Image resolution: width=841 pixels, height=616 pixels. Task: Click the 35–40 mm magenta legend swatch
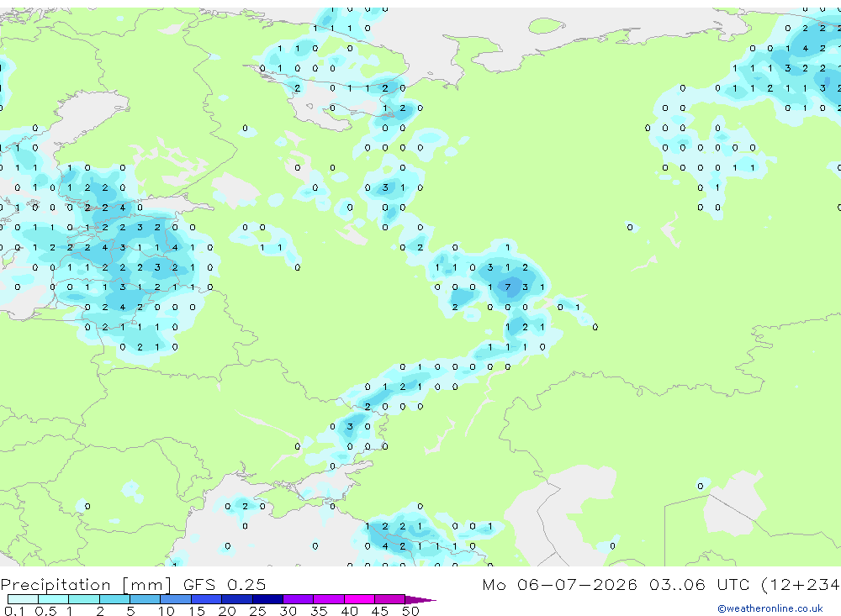(329, 599)
